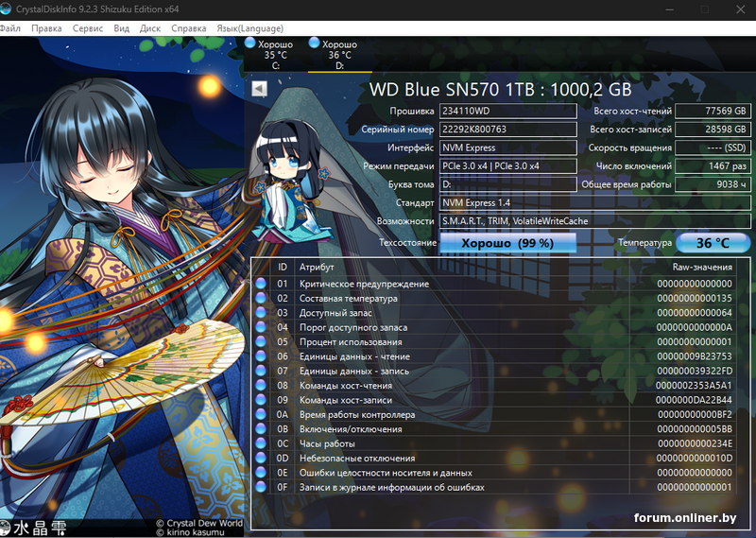The width and height of the screenshot is (756, 538).
Task: Select attribute row Доступный запас
Action: pyautogui.click(x=494, y=312)
